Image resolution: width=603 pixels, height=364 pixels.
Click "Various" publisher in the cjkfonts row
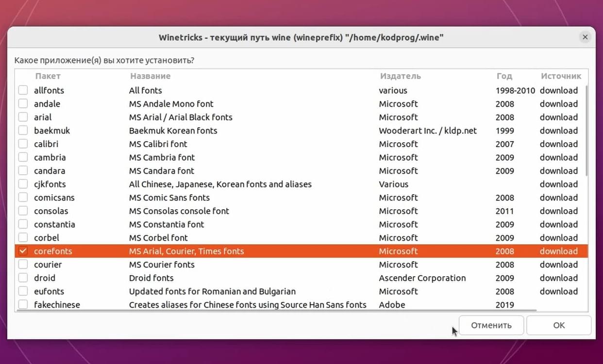pyautogui.click(x=394, y=184)
